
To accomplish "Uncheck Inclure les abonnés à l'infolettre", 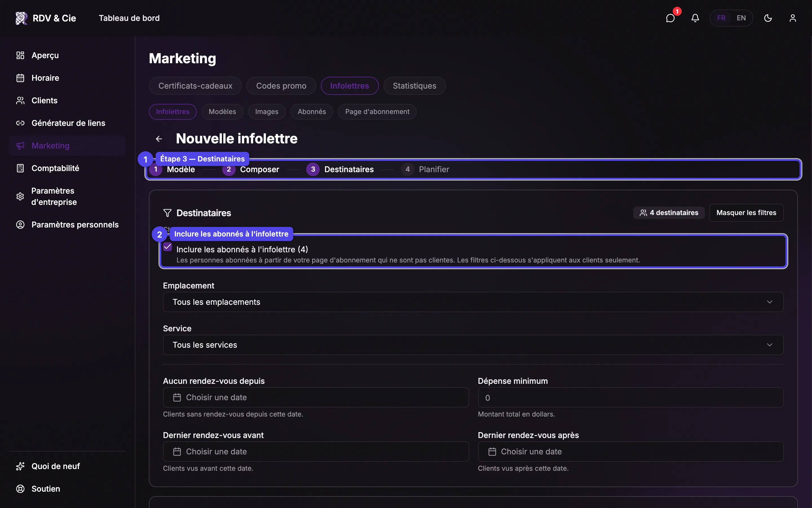I will 167,247.
